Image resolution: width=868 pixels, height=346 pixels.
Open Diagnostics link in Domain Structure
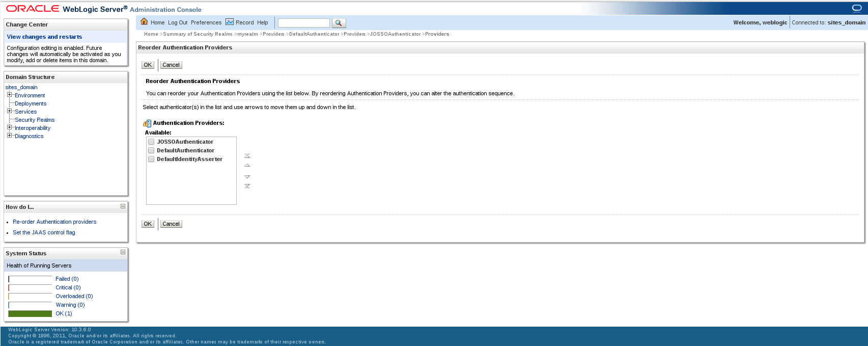click(29, 136)
